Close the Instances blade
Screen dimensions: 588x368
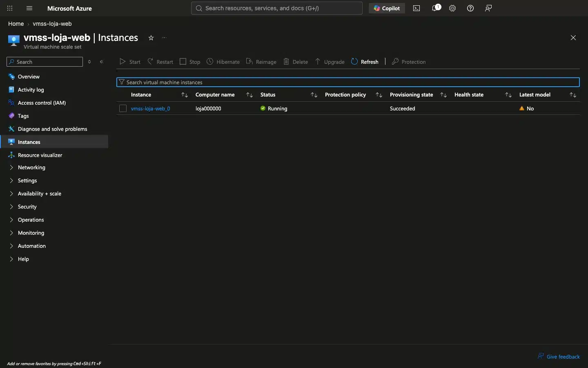click(573, 38)
